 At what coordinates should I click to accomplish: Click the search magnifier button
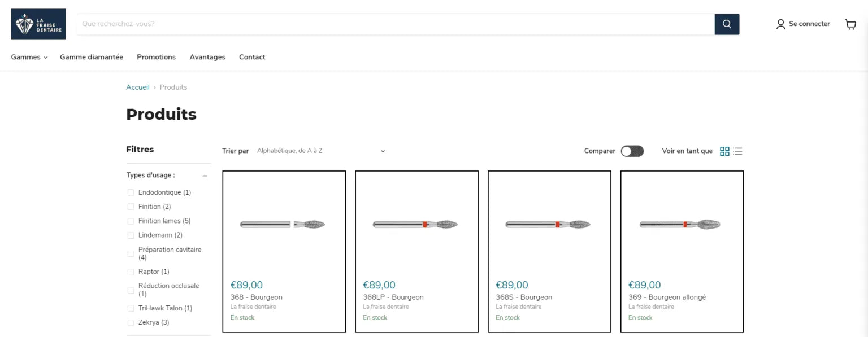pos(727,24)
